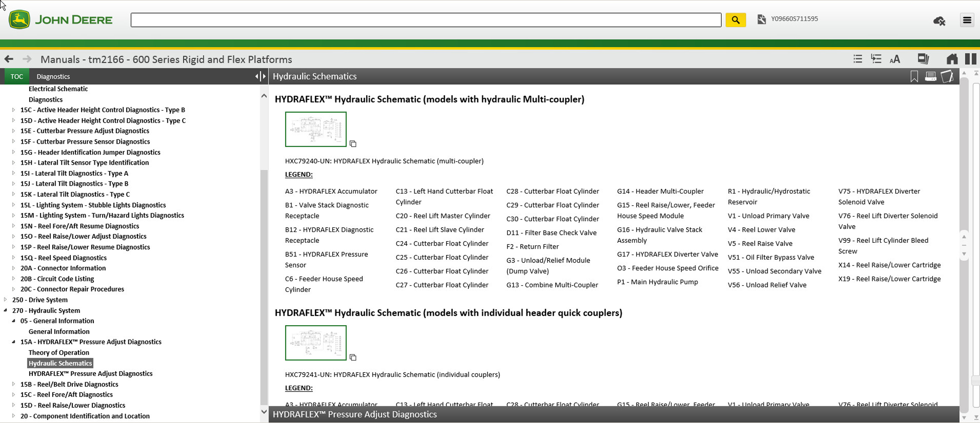
Task: Collapse the 270 - Hydraulic System node
Action: point(5,310)
